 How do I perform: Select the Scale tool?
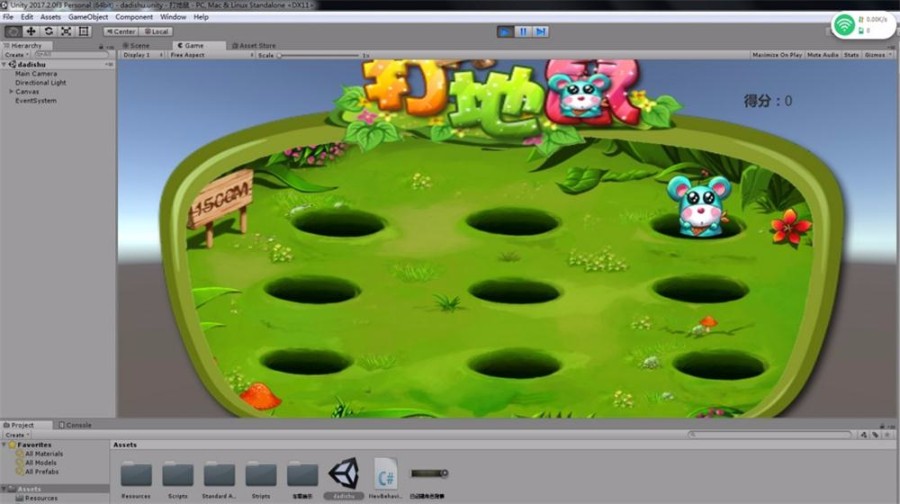(66, 32)
